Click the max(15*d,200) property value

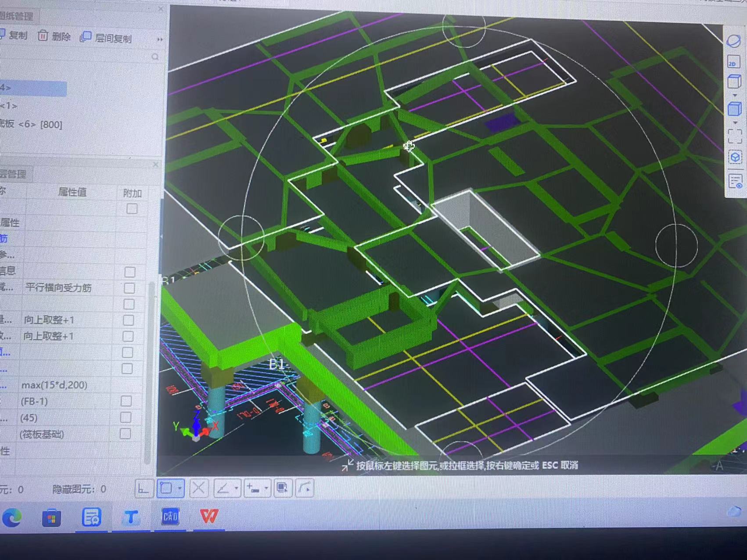(54, 385)
